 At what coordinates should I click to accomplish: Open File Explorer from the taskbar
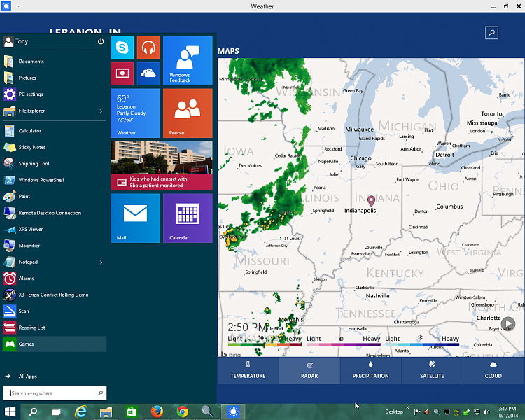(106, 412)
